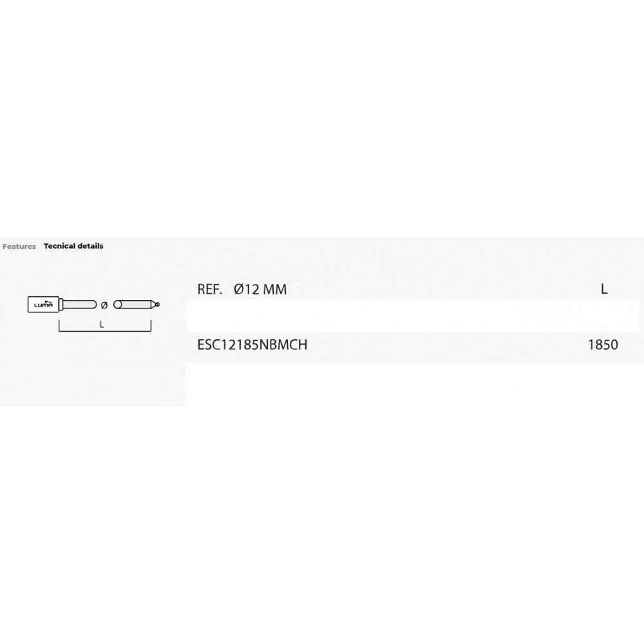Open the Features tab
Image resolution: width=644 pixels, height=644 pixels.
coord(19,247)
